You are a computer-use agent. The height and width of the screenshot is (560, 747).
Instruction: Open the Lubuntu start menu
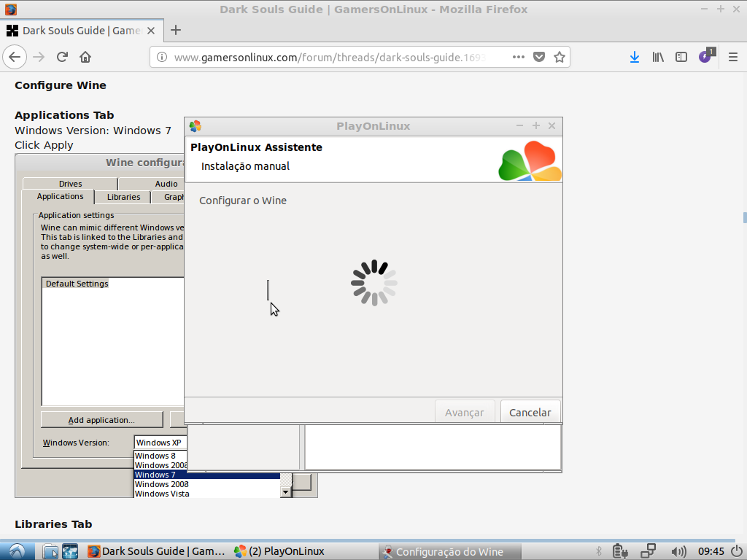[x=18, y=551]
